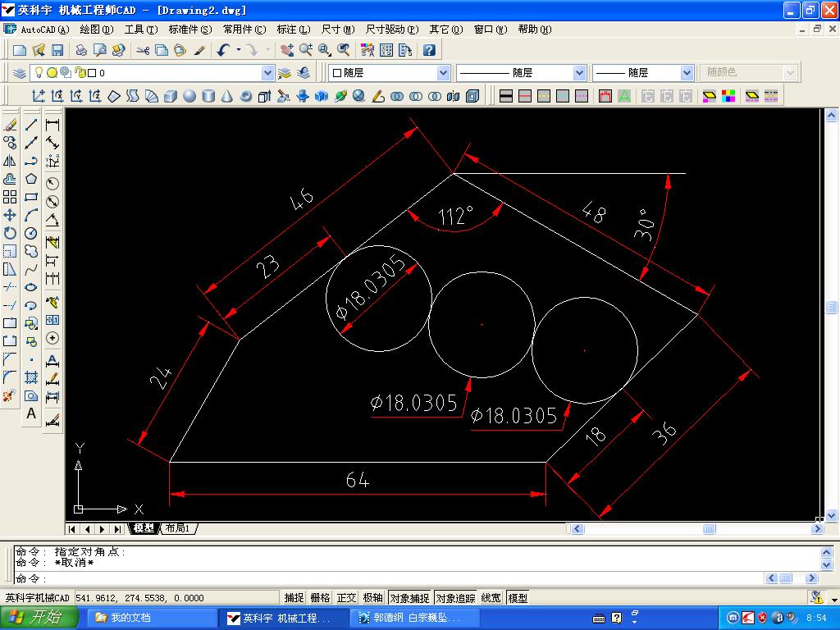Select the Cylinder solid tool

(x=208, y=96)
